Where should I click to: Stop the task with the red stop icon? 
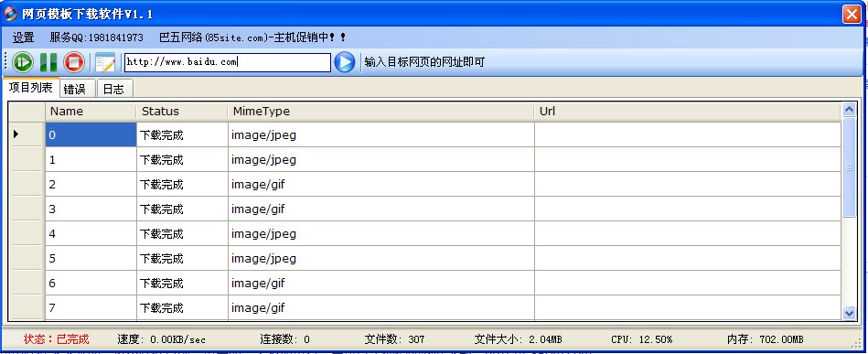73,62
